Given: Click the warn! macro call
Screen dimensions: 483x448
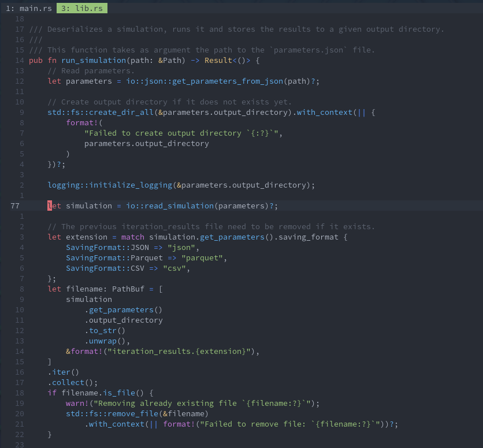Looking at the screenshot, I should tap(77, 404).
